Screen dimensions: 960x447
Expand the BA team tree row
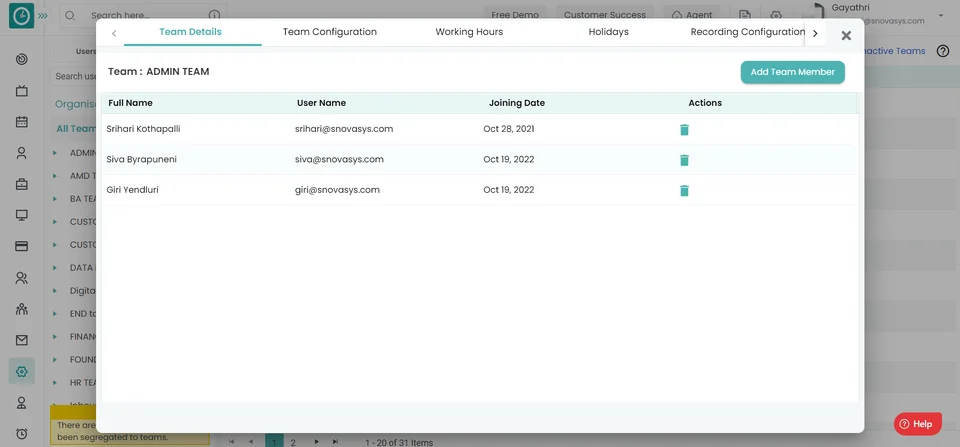click(x=55, y=199)
